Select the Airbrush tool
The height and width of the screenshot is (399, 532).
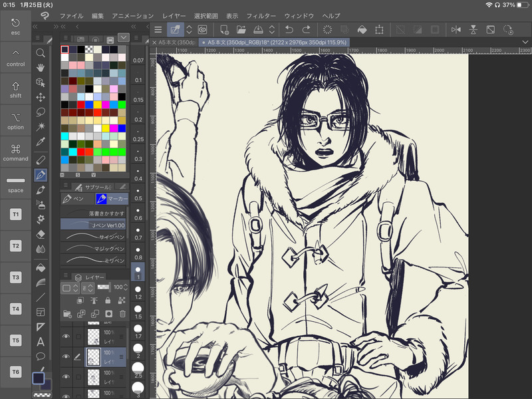(x=41, y=205)
